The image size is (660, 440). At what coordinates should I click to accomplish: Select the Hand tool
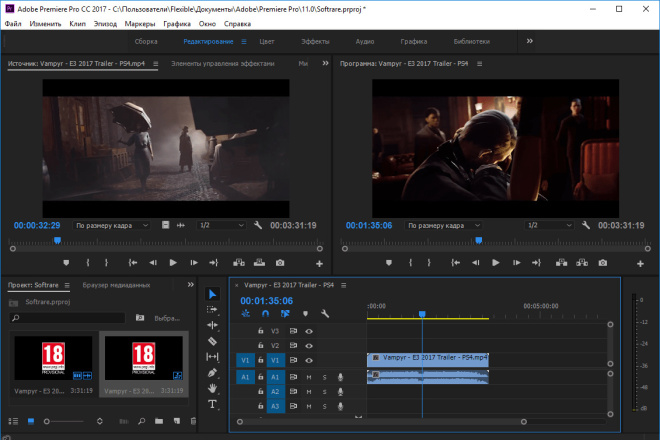click(x=212, y=388)
